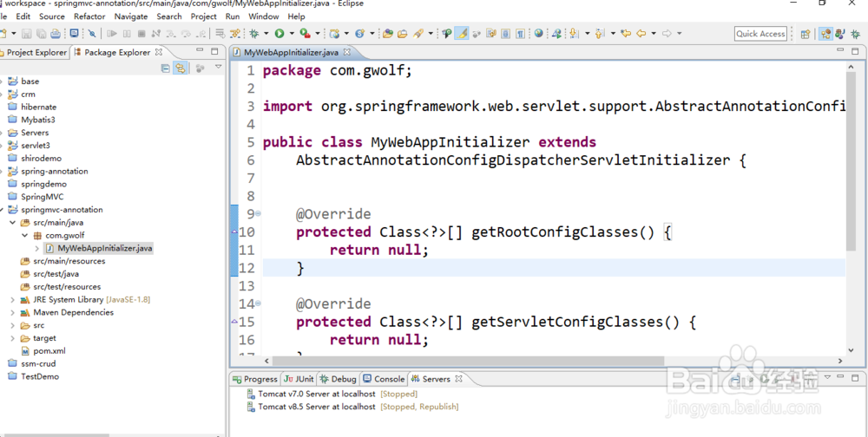This screenshot has width=868, height=437.
Task: Collapse the com.gwolf package
Action: click(x=25, y=235)
